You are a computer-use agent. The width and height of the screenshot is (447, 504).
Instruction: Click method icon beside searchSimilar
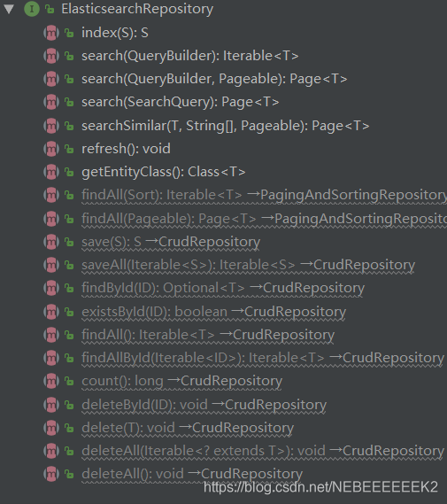click(x=51, y=126)
